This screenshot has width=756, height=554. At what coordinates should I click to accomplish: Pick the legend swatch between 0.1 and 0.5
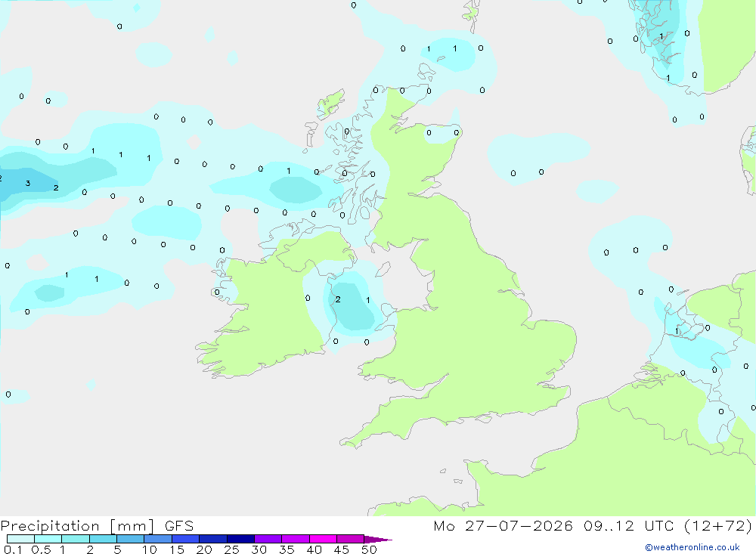click(x=20, y=539)
